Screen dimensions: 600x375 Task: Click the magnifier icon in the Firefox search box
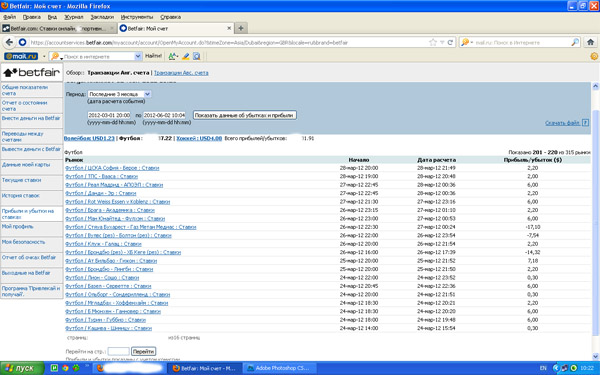(575, 42)
